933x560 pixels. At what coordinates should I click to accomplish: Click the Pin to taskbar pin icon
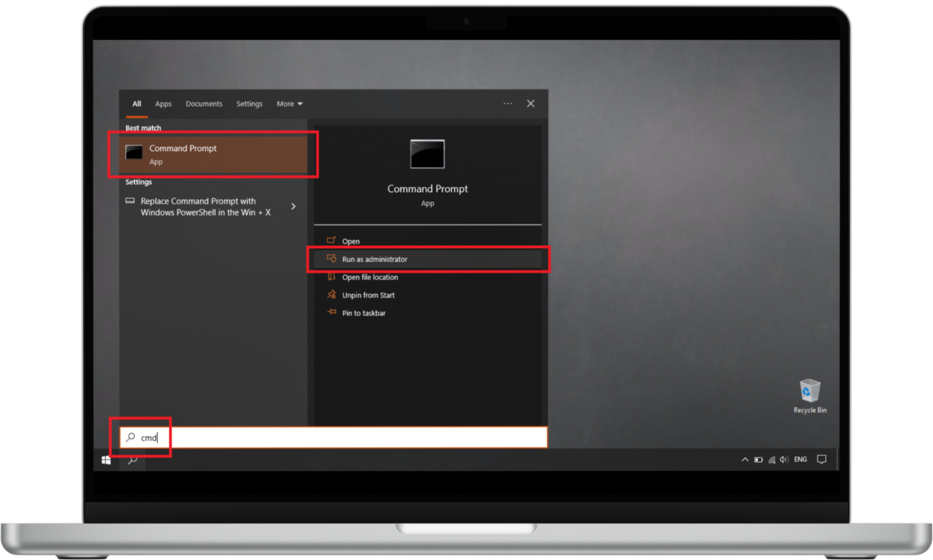pos(331,312)
